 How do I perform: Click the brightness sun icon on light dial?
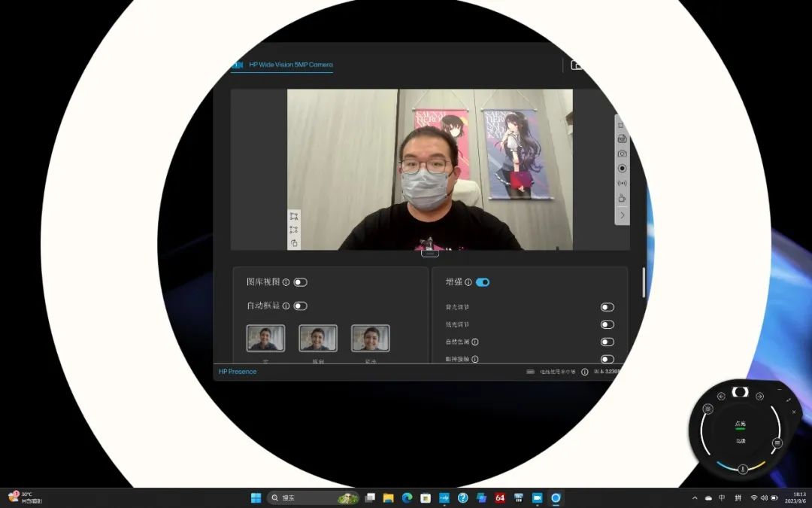tap(708, 409)
